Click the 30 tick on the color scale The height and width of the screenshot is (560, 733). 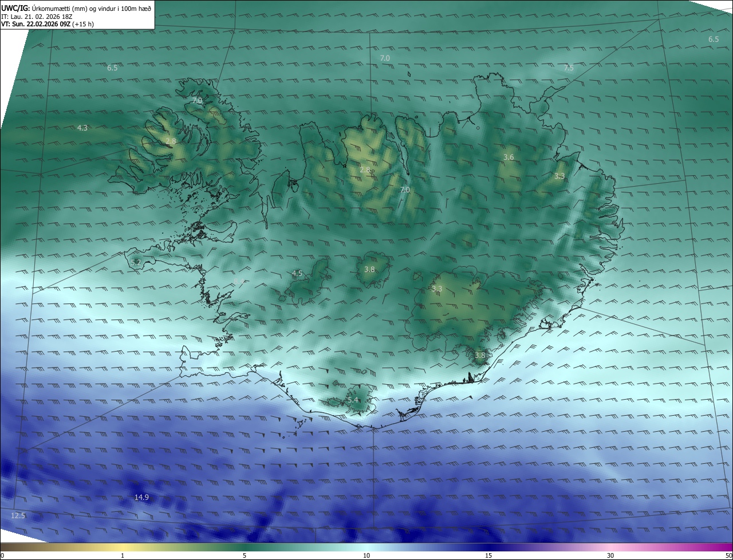pos(610,555)
